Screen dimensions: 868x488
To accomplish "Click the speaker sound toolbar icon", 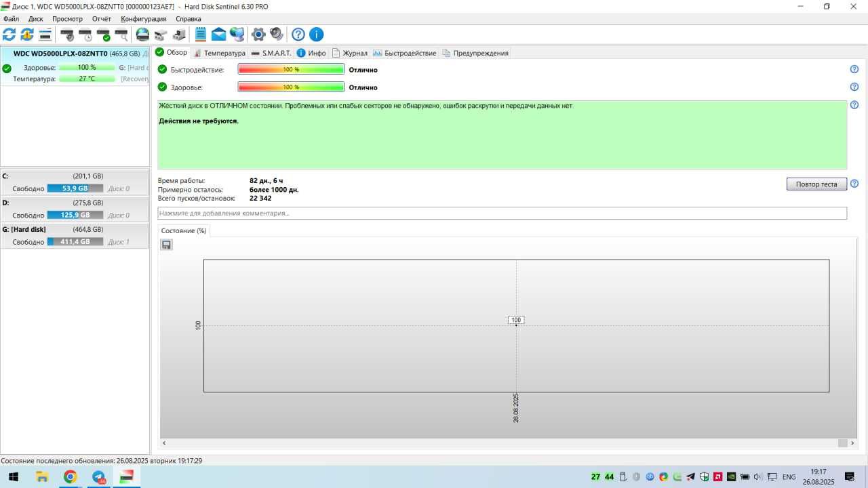I will point(276,35).
